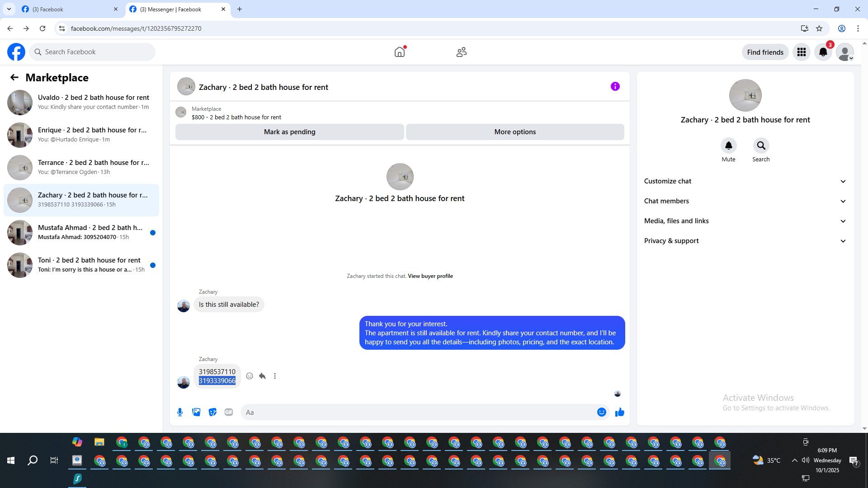Open Uvaldo's house for rent conversation
Screen dimensions: 868x488
(x=81, y=102)
